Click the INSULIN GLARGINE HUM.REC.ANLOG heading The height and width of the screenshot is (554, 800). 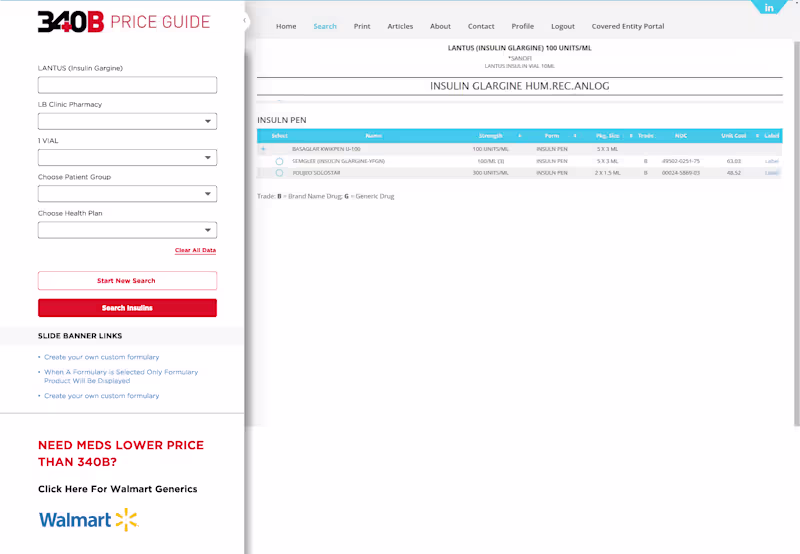coord(519,86)
